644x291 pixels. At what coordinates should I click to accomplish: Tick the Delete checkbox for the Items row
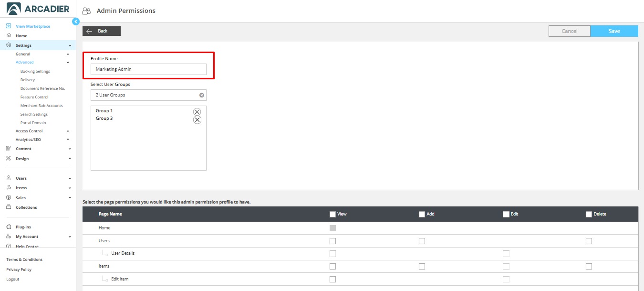(589, 266)
